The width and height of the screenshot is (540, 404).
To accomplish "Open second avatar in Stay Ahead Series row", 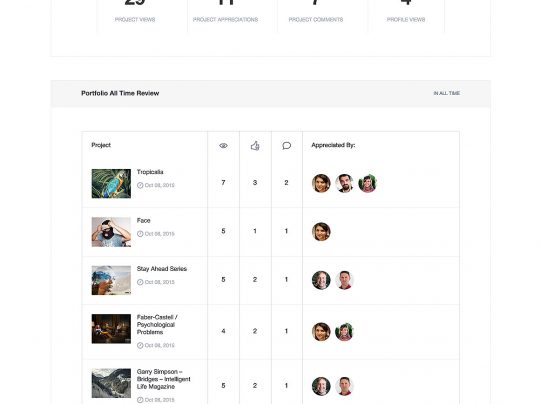I will (x=344, y=280).
